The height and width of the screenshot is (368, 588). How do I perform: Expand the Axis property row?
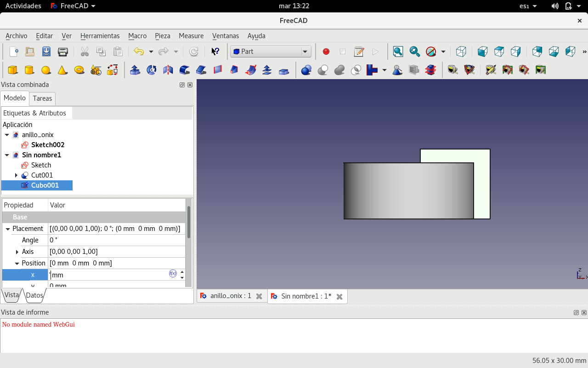[x=17, y=252]
